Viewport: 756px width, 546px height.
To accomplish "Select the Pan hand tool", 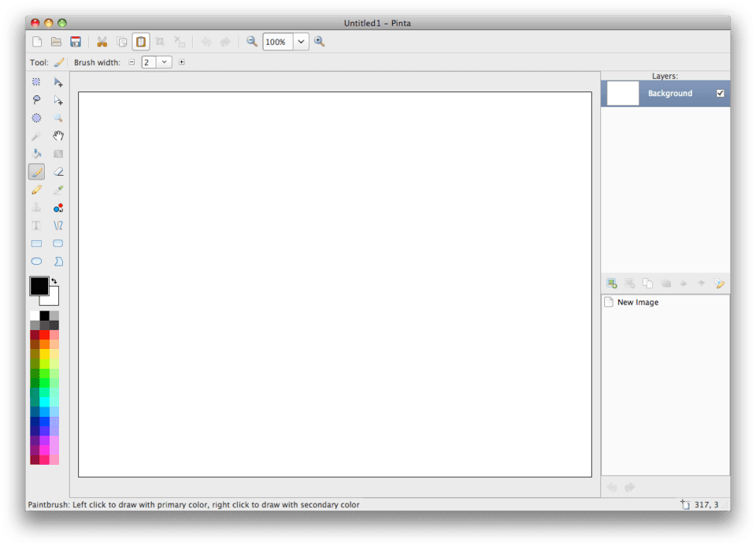I will (x=57, y=136).
